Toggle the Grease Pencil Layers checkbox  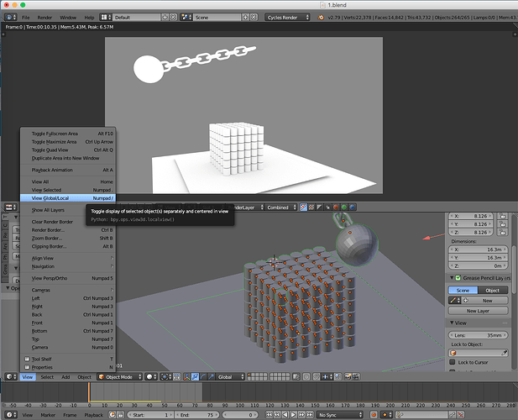click(458, 278)
